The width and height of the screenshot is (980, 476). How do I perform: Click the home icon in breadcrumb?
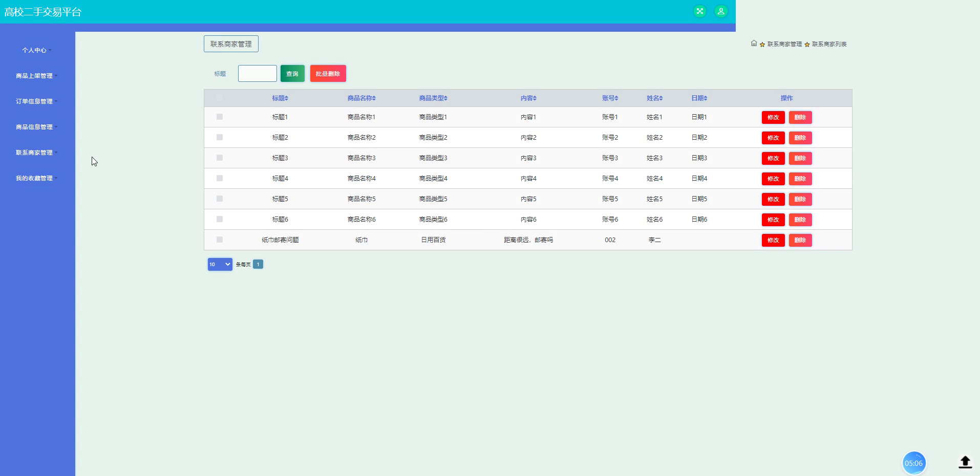[754, 44]
